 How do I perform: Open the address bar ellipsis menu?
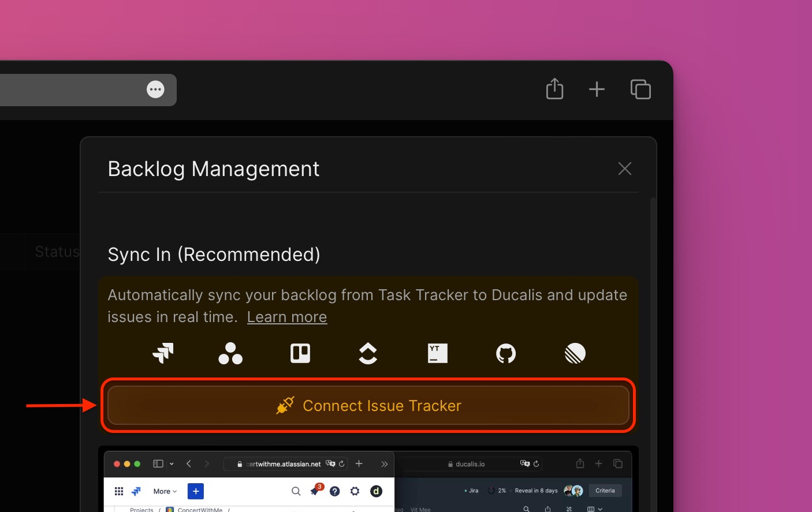[x=155, y=89]
